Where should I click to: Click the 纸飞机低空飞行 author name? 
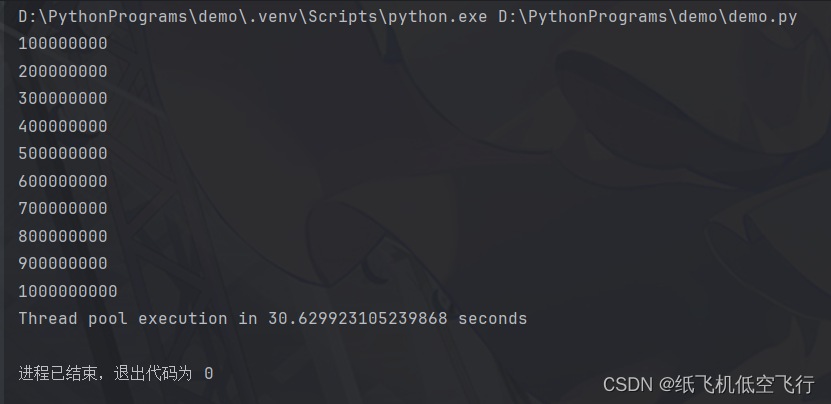[x=745, y=384]
